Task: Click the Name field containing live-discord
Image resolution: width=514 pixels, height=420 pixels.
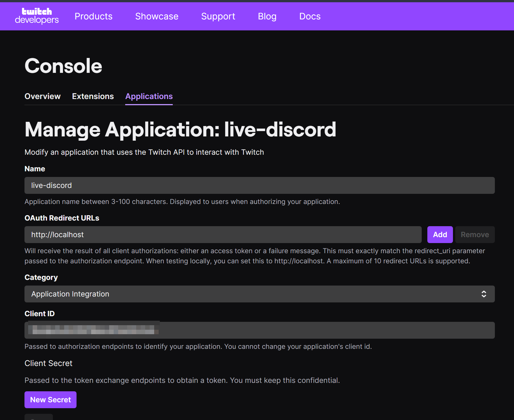Action: 259,185
